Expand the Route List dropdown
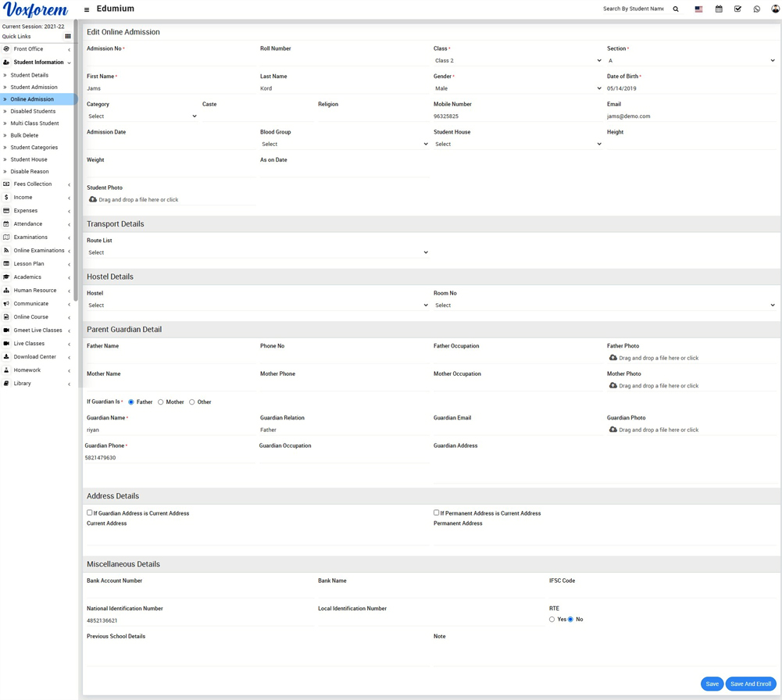Screen dimensions: 782x700 (257, 253)
